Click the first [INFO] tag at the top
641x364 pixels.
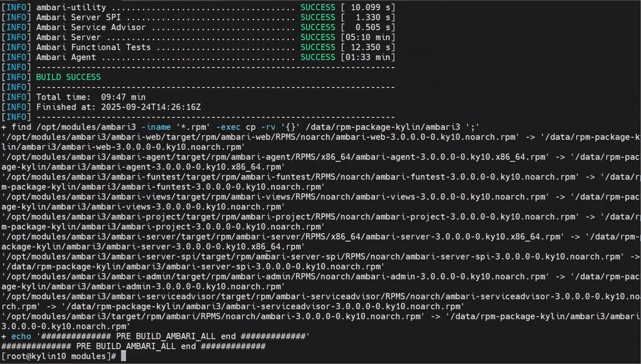[x=17, y=7]
